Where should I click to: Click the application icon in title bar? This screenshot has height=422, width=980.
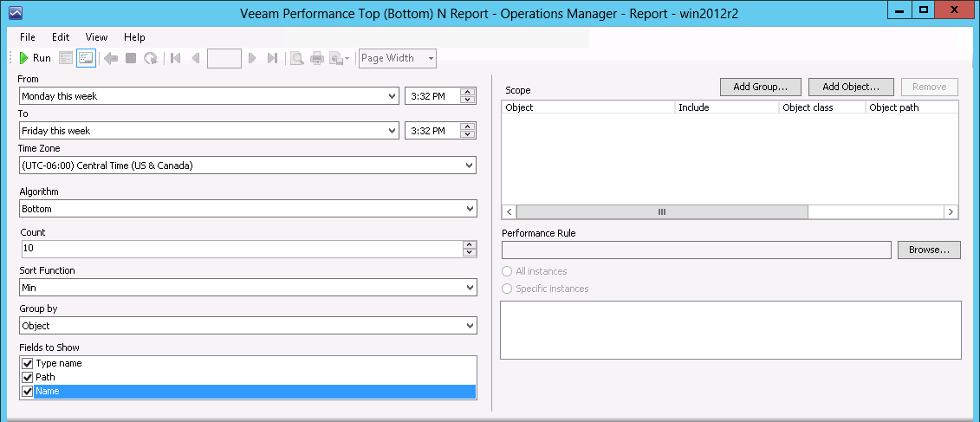click(16, 12)
